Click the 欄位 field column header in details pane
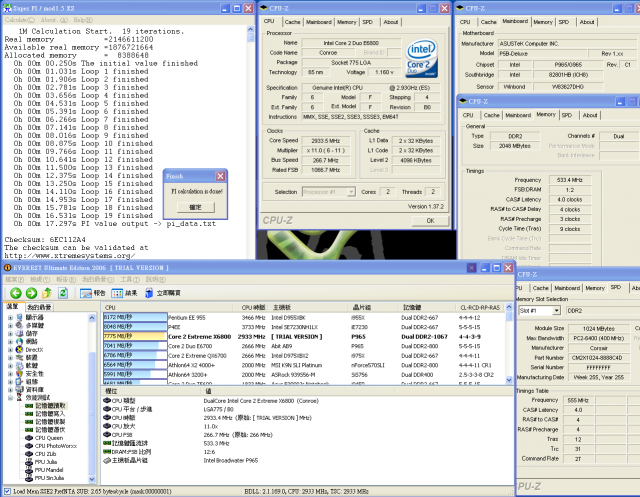Viewport: 640px width, 497px height. pos(153,391)
